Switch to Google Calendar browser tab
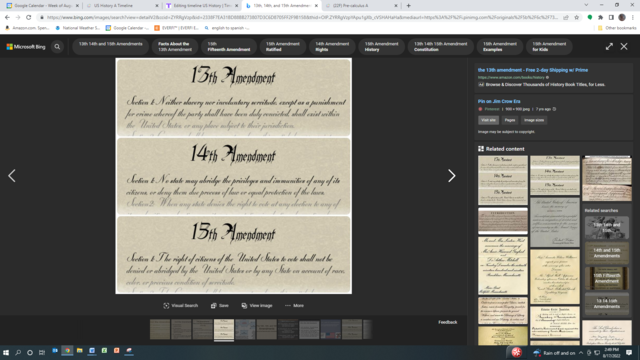 (42, 6)
